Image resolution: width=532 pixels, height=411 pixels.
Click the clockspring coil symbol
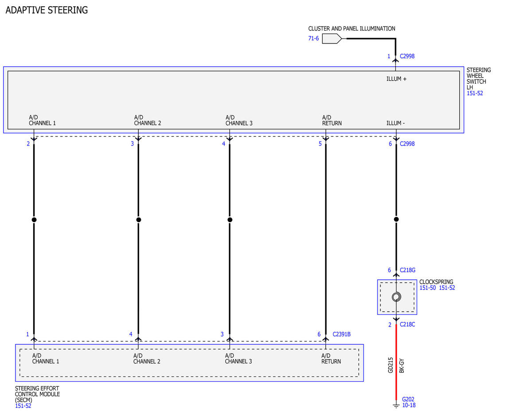396,297
